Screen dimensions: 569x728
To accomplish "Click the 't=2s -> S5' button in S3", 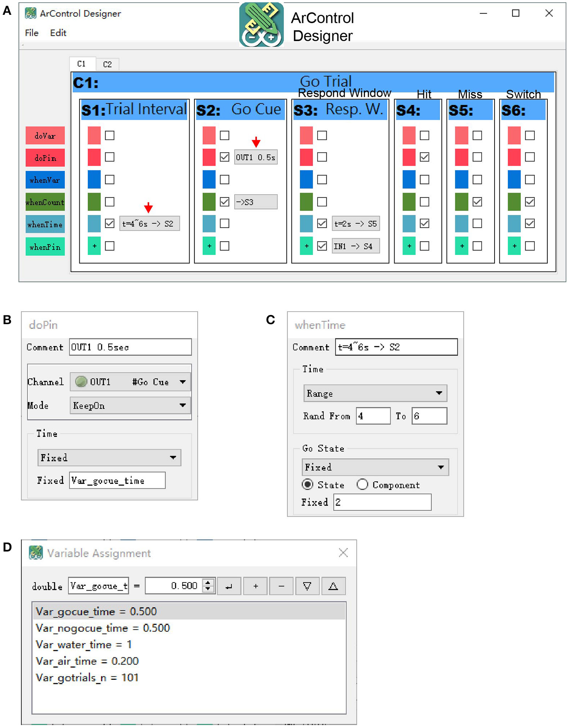I will click(x=356, y=224).
